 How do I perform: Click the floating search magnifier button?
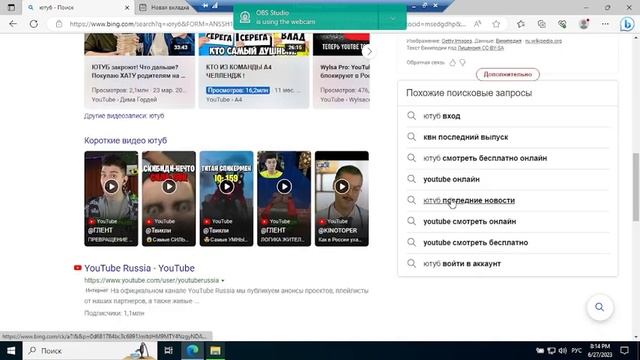coord(600,307)
